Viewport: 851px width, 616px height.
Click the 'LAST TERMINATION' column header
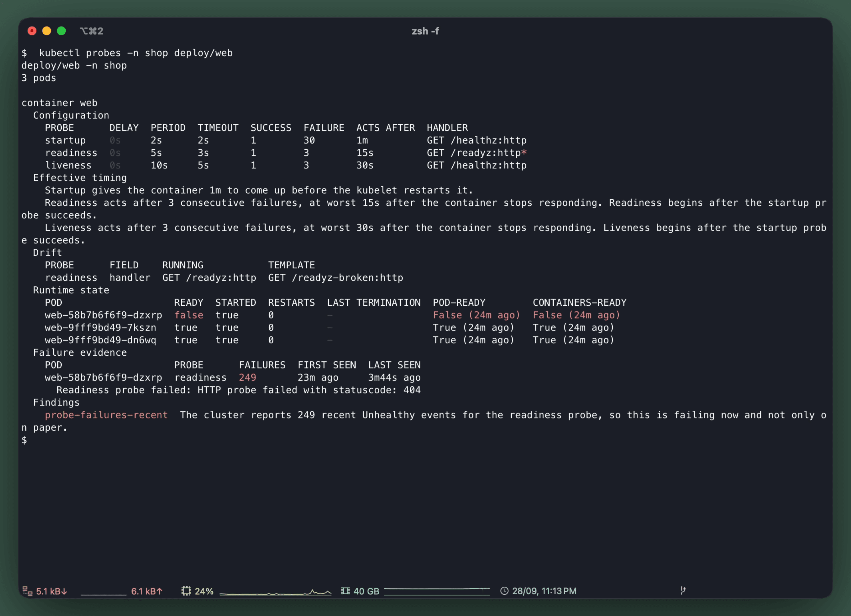click(374, 303)
